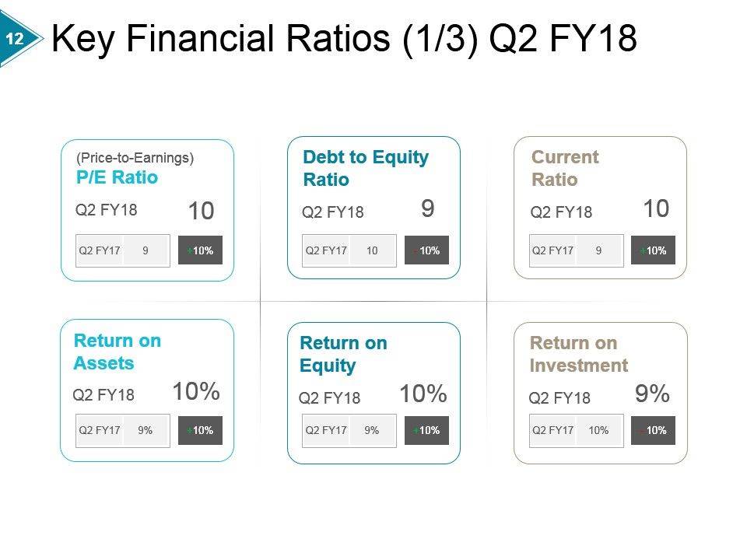The image size is (747, 560).
Task: Select the Key Financial Ratios title text
Action: pos(344,38)
